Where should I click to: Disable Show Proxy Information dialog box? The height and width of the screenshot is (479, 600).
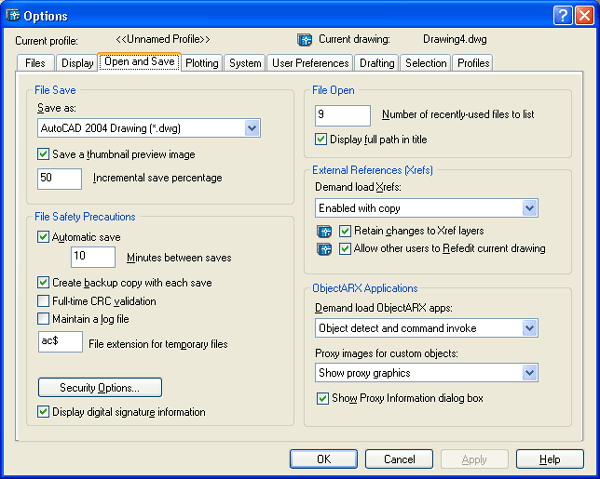pyautogui.click(x=322, y=398)
